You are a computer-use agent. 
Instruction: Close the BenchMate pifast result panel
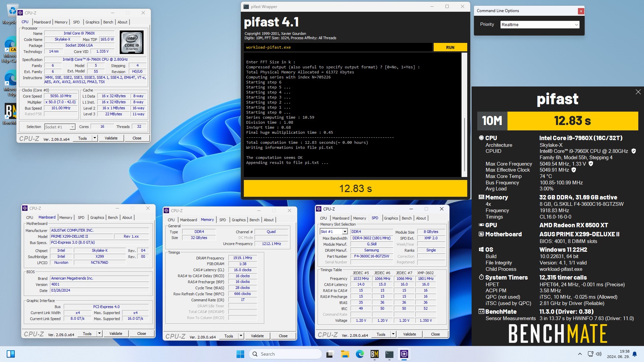[x=638, y=92]
